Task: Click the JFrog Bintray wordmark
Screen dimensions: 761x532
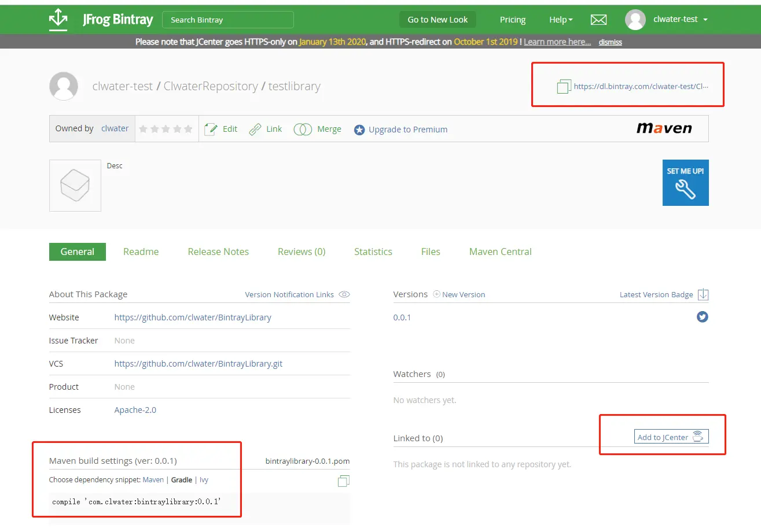Action: pyautogui.click(x=118, y=20)
